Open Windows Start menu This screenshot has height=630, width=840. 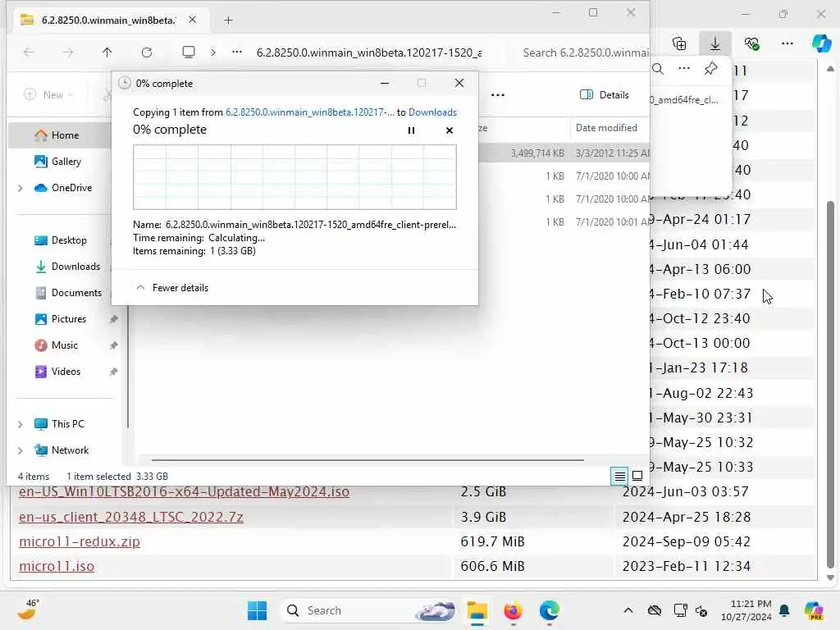257,610
